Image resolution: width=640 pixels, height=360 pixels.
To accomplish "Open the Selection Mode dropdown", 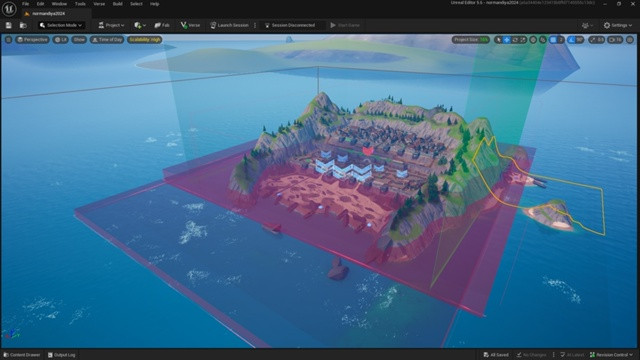I will [61, 25].
